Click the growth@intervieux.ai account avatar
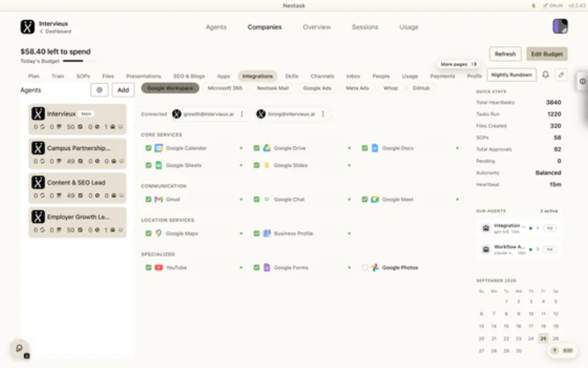 176,114
